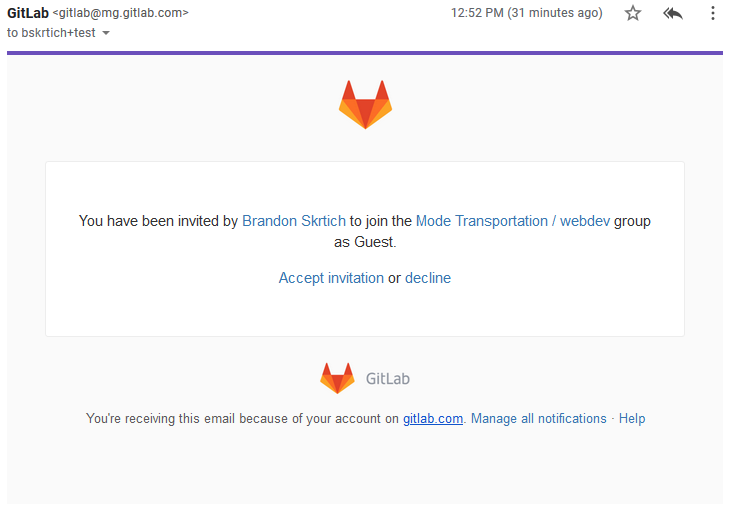Click Manage all notifications

pyautogui.click(x=539, y=418)
